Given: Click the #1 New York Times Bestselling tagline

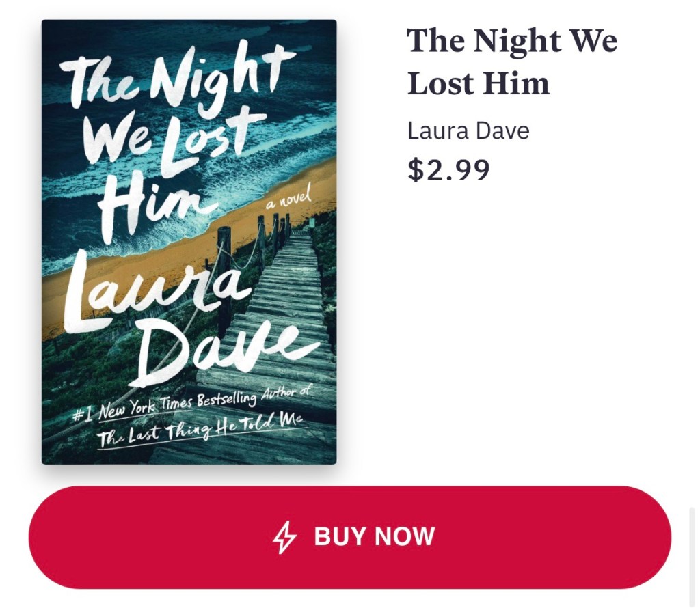Looking at the screenshot, I should [x=192, y=404].
